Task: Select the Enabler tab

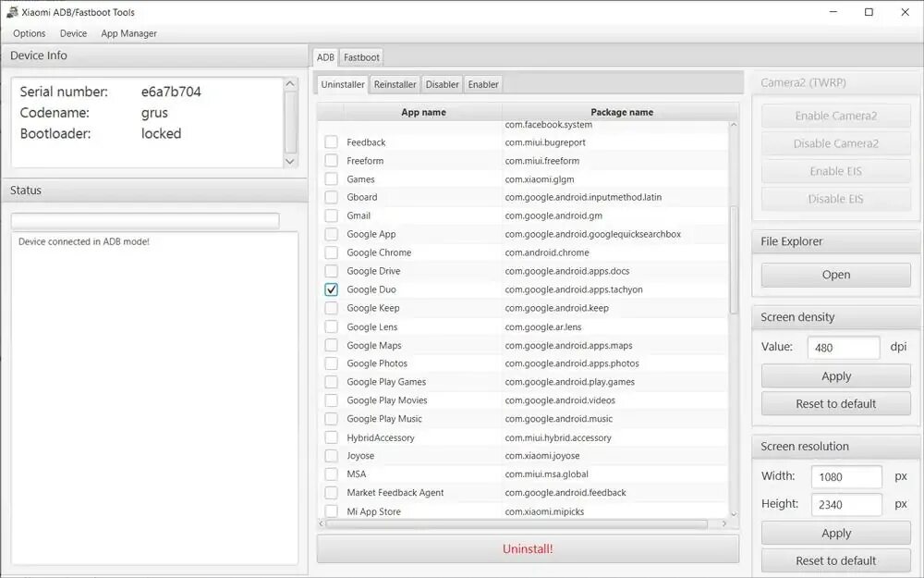Action: tap(483, 84)
